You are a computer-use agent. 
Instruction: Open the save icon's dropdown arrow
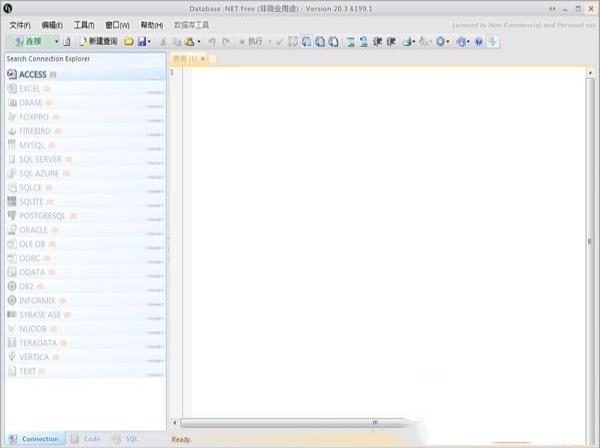tap(149, 41)
